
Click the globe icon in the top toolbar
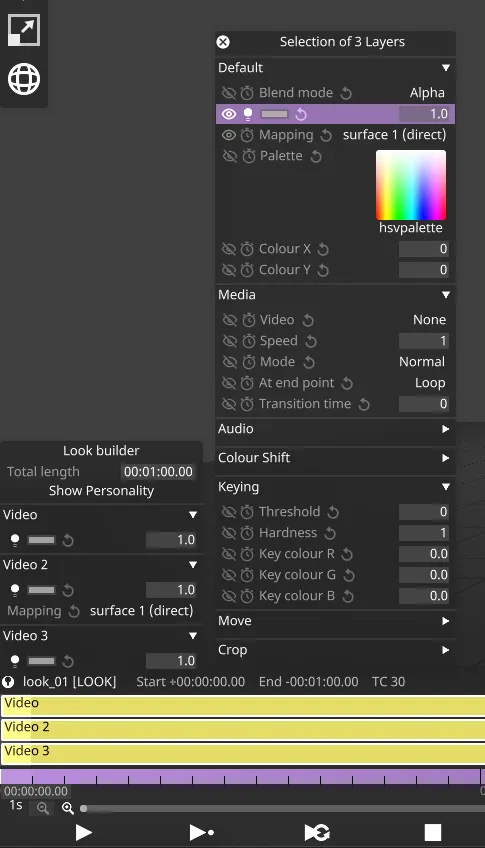[24, 79]
